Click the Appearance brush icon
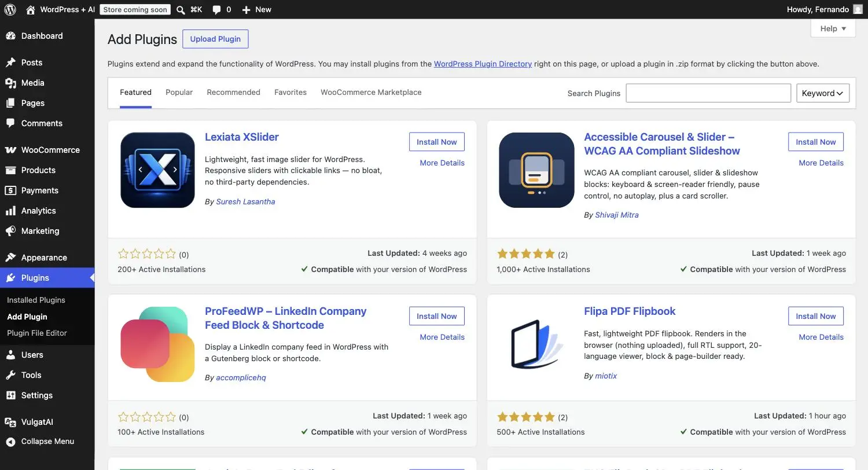The height and width of the screenshot is (470, 868). click(10, 258)
